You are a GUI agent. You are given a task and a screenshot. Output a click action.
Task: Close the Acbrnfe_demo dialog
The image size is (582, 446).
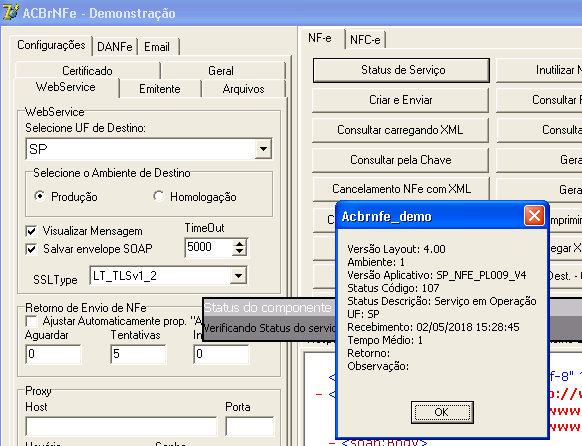tap(534, 216)
